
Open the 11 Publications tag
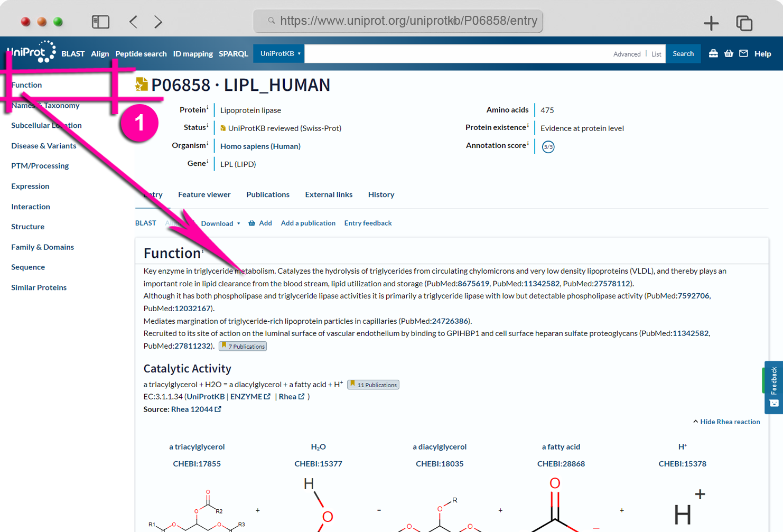point(373,385)
